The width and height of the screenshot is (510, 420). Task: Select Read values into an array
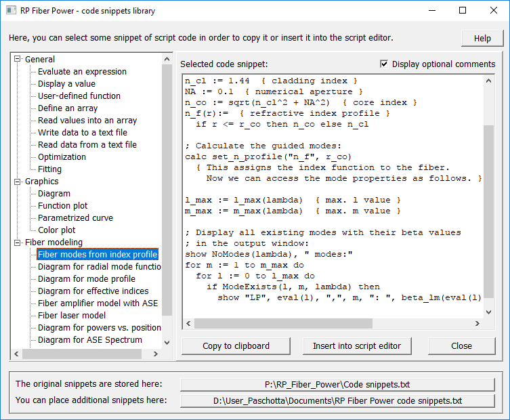click(x=87, y=121)
